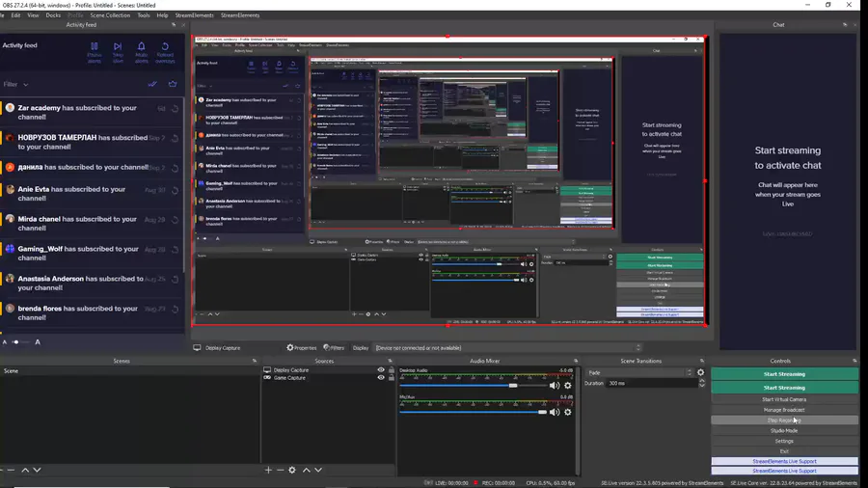The width and height of the screenshot is (868, 488).
Task: Adjust Activity feed text size slider
Action: tap(20, 342)
